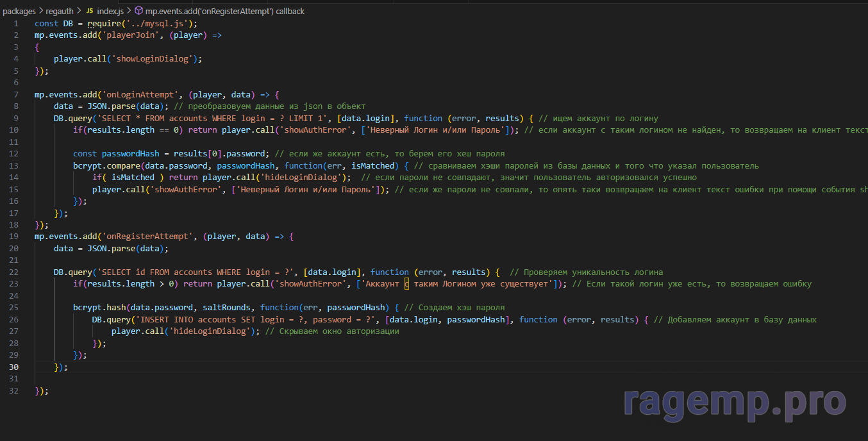Open the regauth breadcrumb folder
The height and width of the screenshot is (441, 868).
click(60, 11)
